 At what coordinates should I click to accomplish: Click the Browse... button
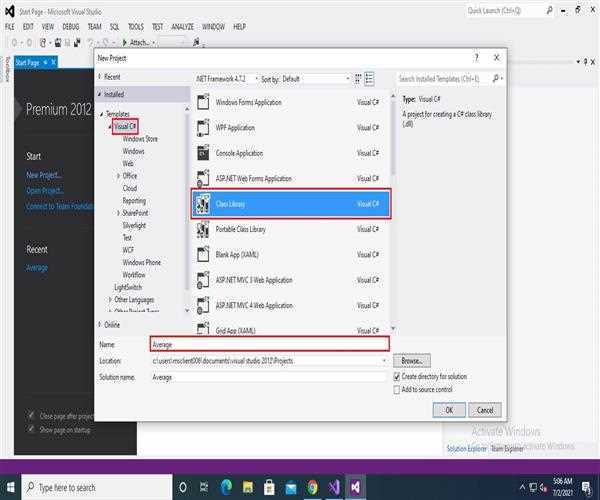[x=413, y=360]
